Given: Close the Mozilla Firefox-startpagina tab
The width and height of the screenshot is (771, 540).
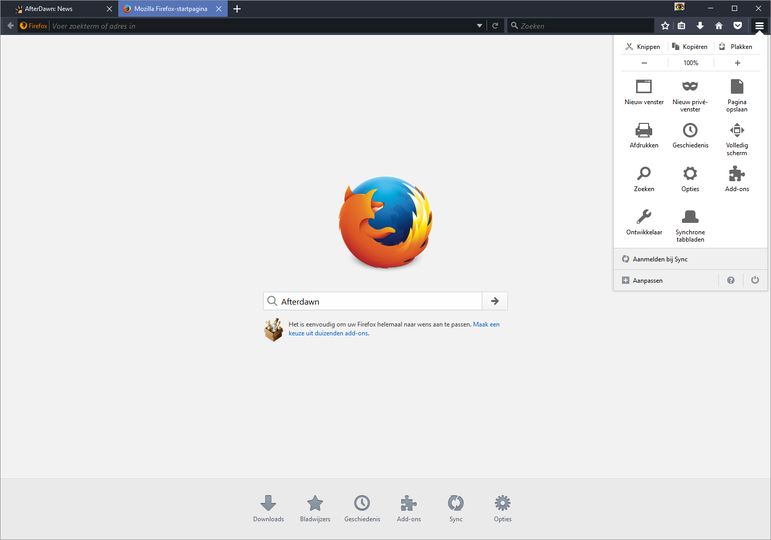Looking at the screenshot, I should tap(219, 9).
